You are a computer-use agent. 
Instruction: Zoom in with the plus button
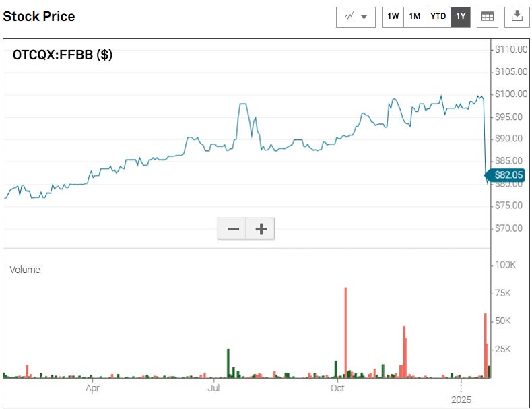pyautogui.click(x=260, y=229)
